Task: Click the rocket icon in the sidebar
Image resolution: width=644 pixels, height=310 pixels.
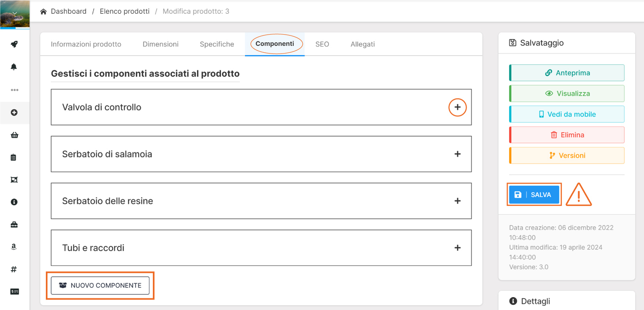Action: [14, 44]
